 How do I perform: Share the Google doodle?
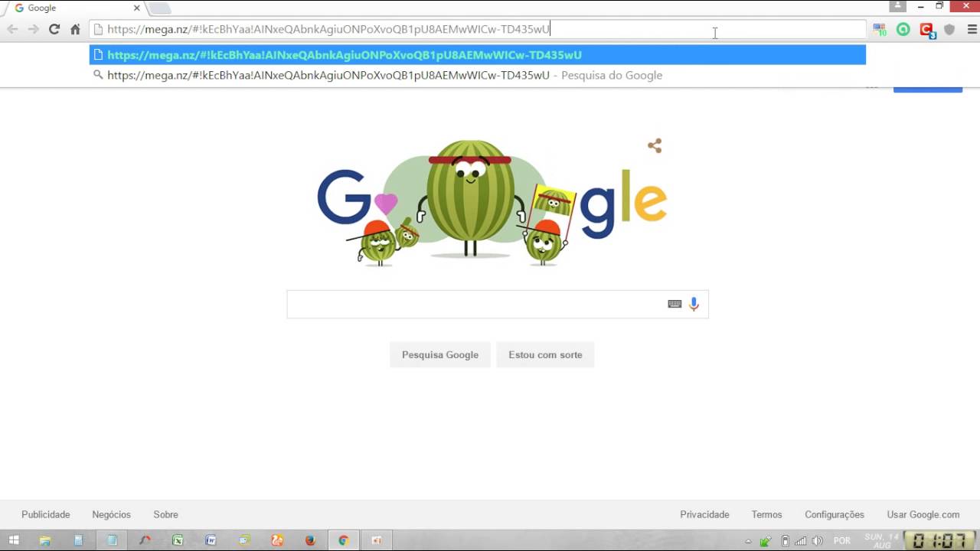click(x=655, y=145)
